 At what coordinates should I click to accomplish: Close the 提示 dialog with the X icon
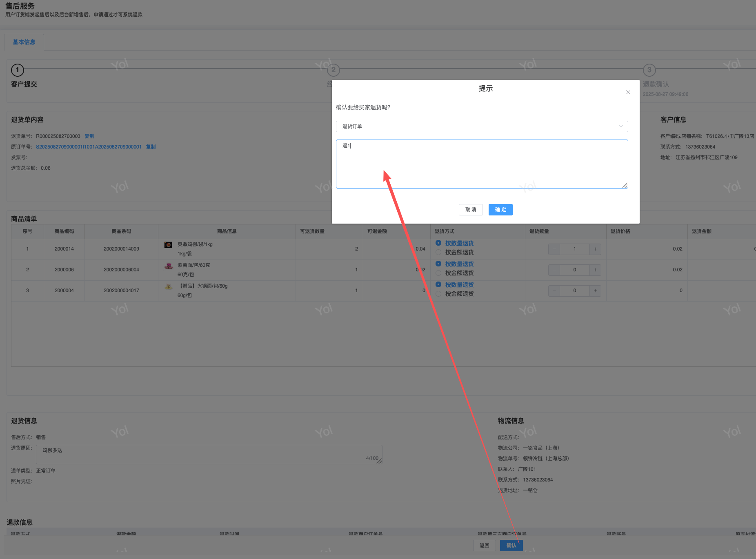coord(628,92)
